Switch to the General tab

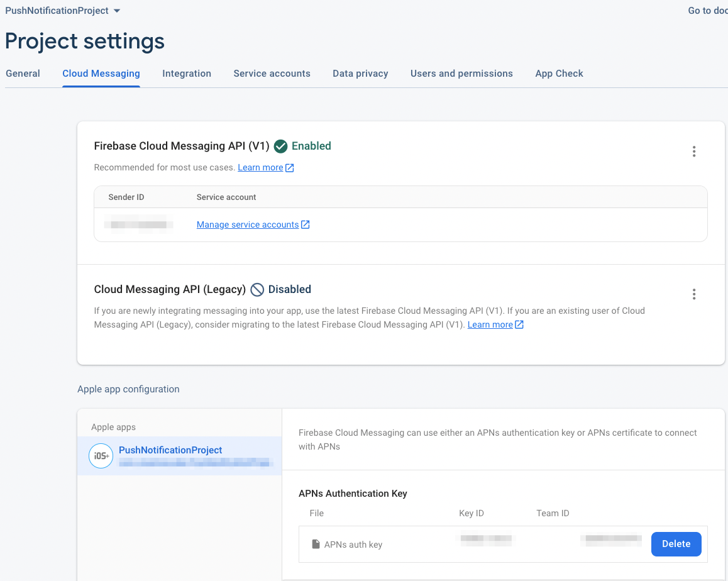point(23,74)
